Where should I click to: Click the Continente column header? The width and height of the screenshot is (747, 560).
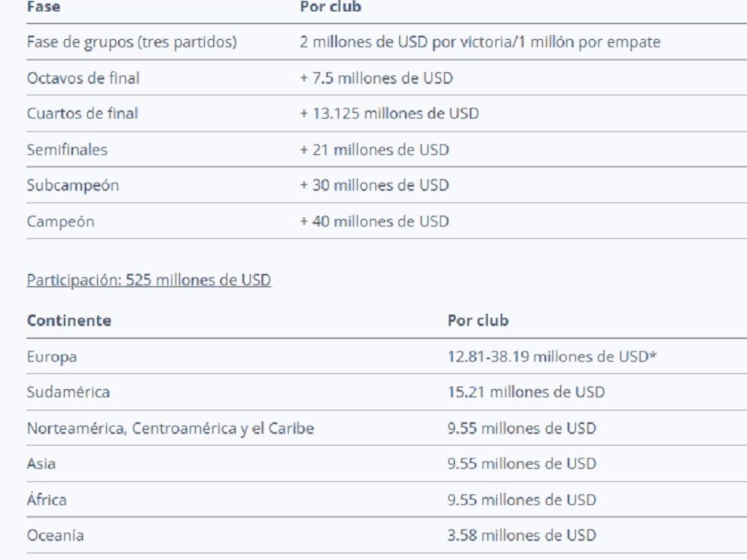(69, 320)
